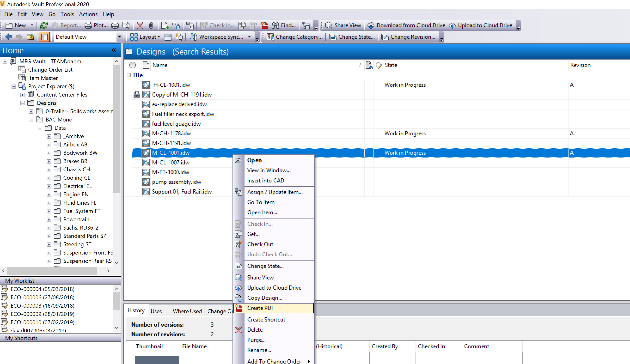This screenshot has width=630, height=364.
Task: Click the Share View toolbar icon
Action: click(343, 25)
